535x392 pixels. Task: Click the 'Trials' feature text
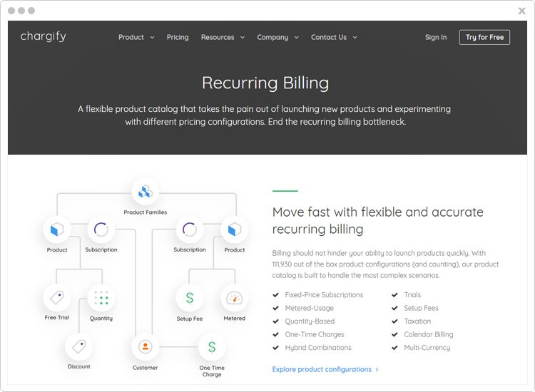412,295
